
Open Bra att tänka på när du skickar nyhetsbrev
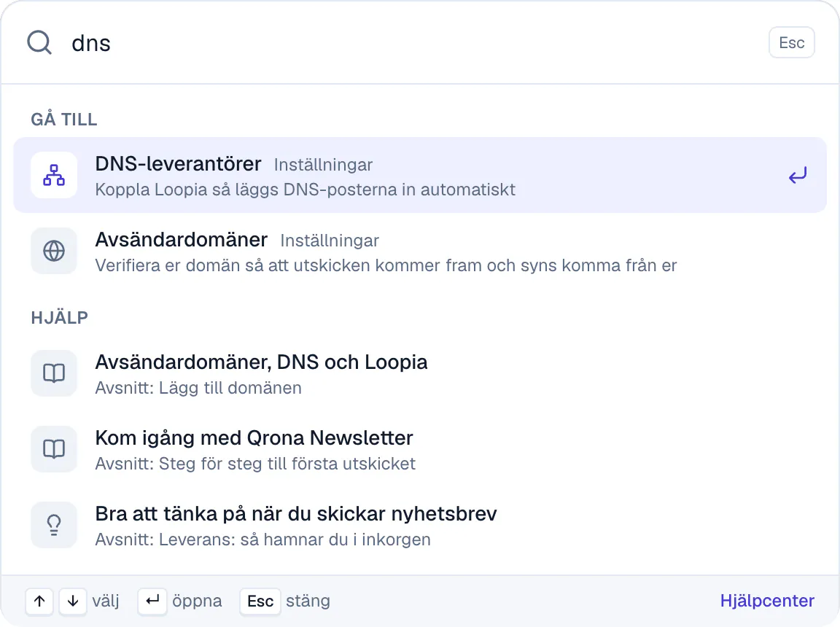tap(420, 525)
